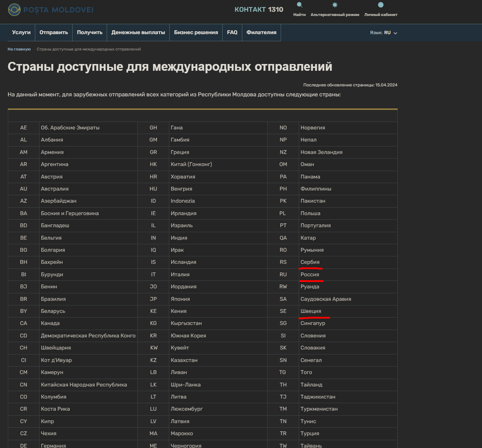The image size is (482, 448).
Task: Expand the Язык: RU language dropdown
Action: (383, 33)
